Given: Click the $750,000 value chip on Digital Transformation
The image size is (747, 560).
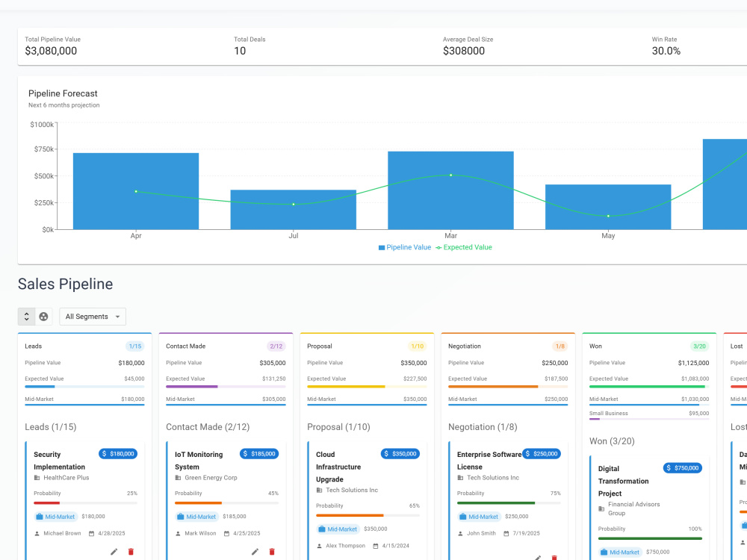Looking at the screenshot, I should 682,468.
